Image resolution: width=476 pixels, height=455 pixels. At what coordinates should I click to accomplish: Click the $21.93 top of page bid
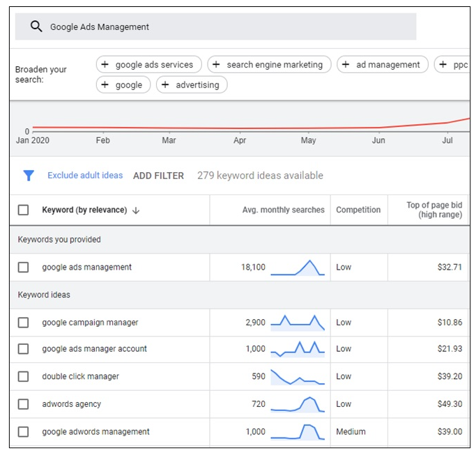pos(450,349)
